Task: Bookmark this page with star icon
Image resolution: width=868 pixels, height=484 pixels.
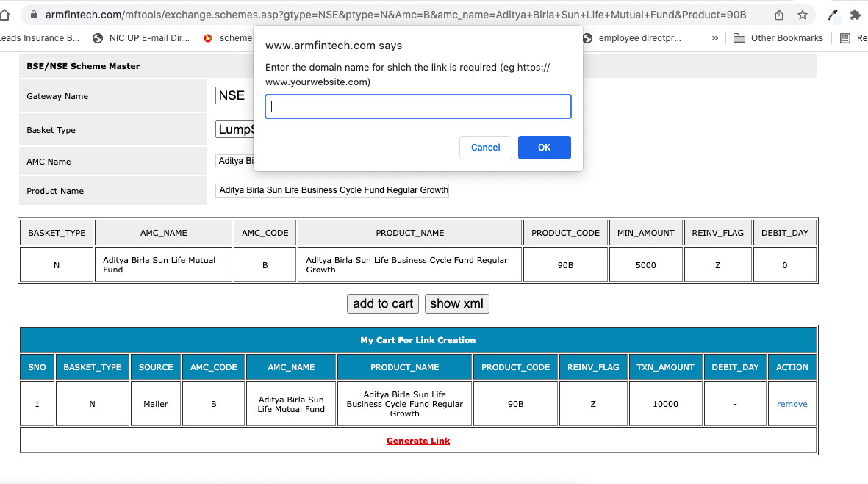Action: [x=802, y=15]
